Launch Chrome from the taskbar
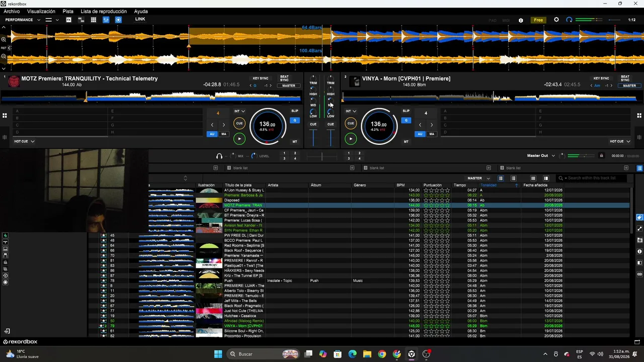Image resolution: width=644 pixels, height=362 pixels. click(x=382, y=354)
